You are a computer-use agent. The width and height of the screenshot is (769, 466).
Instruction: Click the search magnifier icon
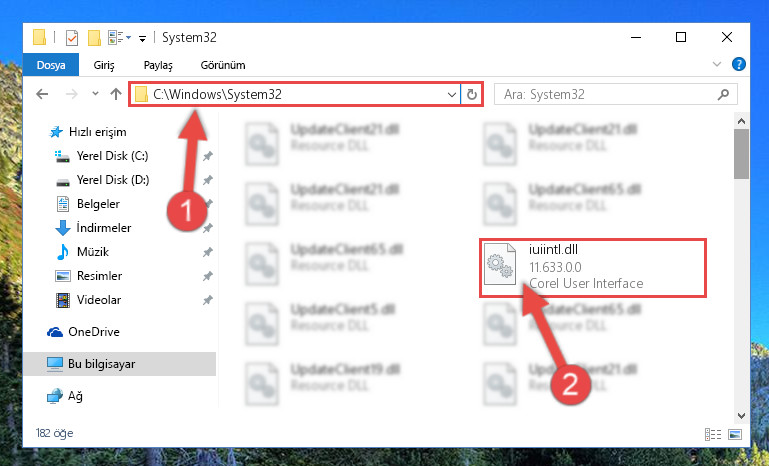click(x=723, y=94)
